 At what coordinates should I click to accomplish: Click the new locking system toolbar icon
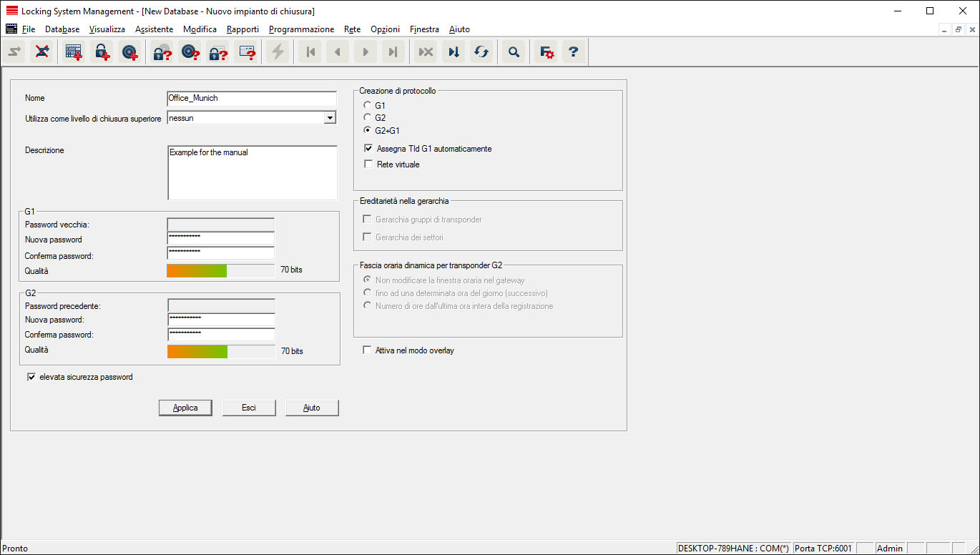point(73,52)
